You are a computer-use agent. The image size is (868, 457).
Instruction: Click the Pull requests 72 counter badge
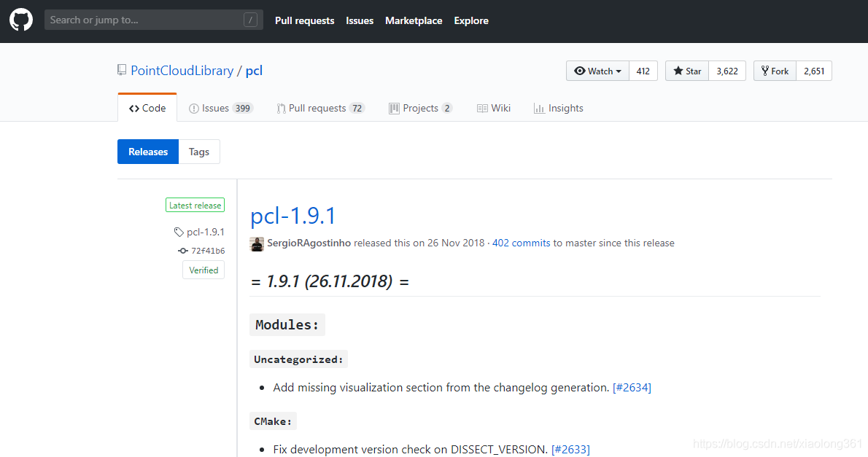click(x=357, y=109)
